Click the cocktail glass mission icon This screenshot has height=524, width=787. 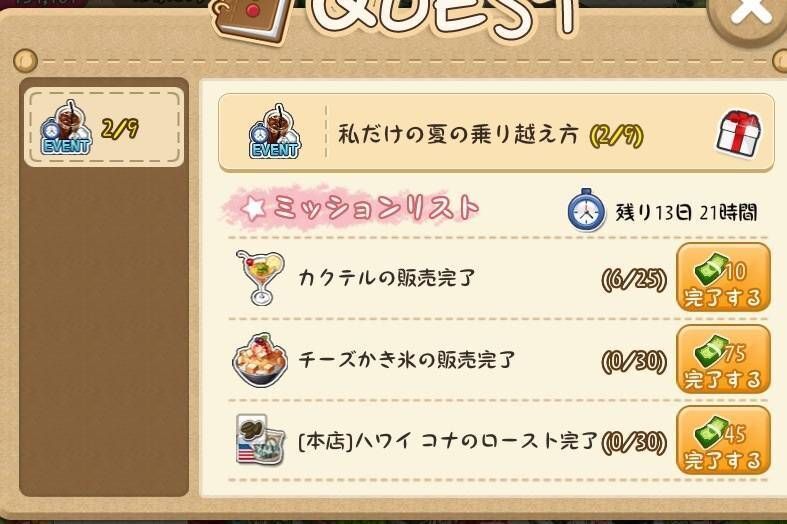[260, 278]
